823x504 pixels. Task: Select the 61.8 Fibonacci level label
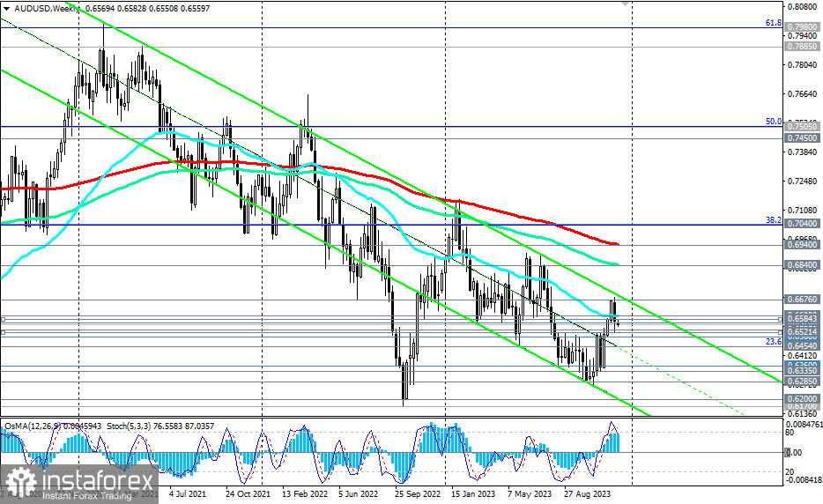click(773, 23)
